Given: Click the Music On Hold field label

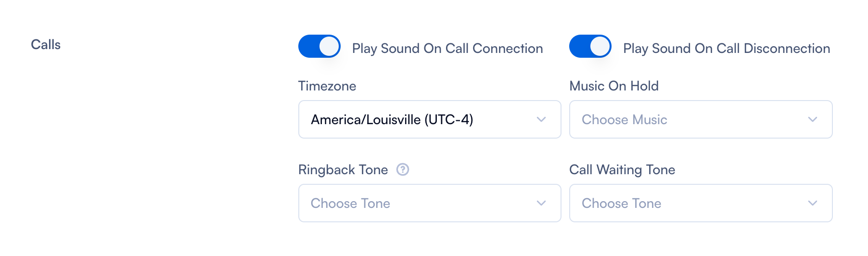Looking at the screenshot, I should [614, 86].
